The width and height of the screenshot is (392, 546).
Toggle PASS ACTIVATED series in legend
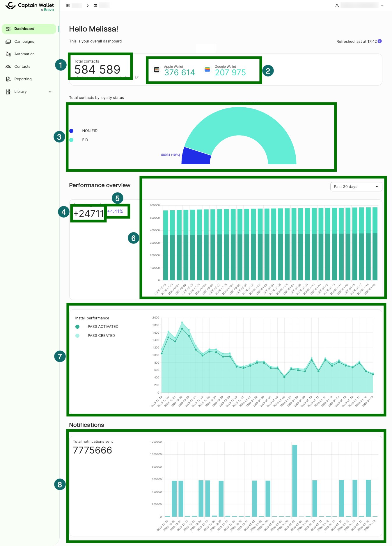[x=97, y=327]
